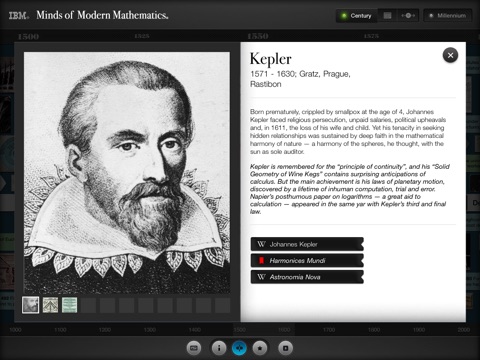The image size is (480, 360).
Task: Click the info icon in bottom toolbar
Action: tap(219, 348)
